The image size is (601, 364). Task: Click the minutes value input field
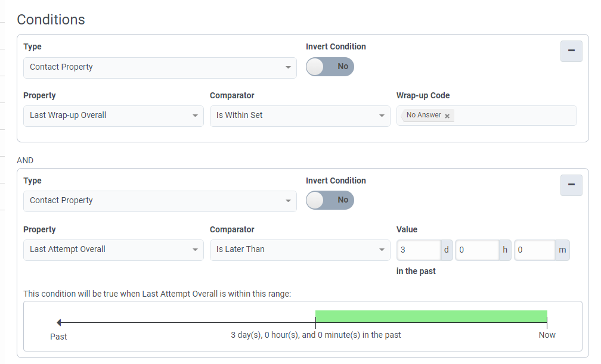pos(534,250)
